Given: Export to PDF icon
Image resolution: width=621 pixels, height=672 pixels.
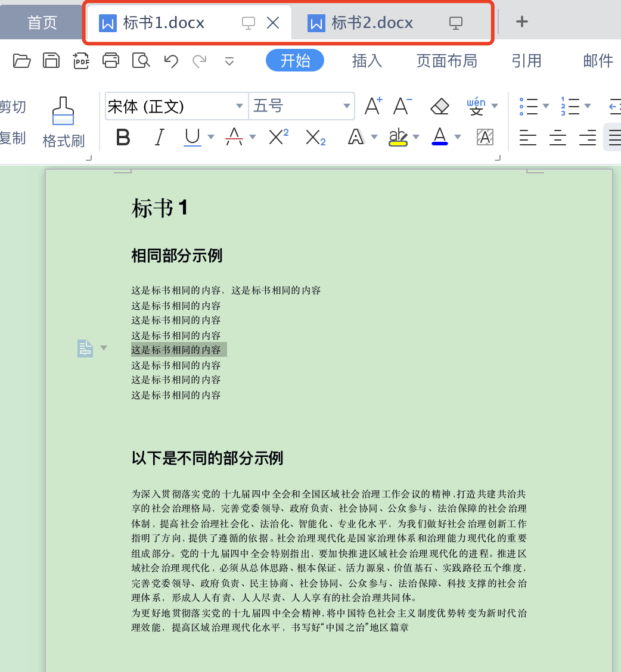Looking at the screenshot, I should coord(81,61).
